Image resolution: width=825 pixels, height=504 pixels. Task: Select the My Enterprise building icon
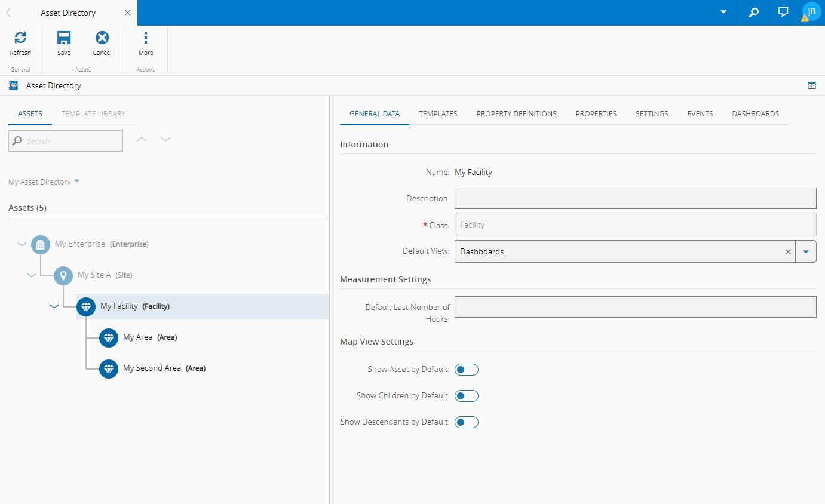point(41,244)
